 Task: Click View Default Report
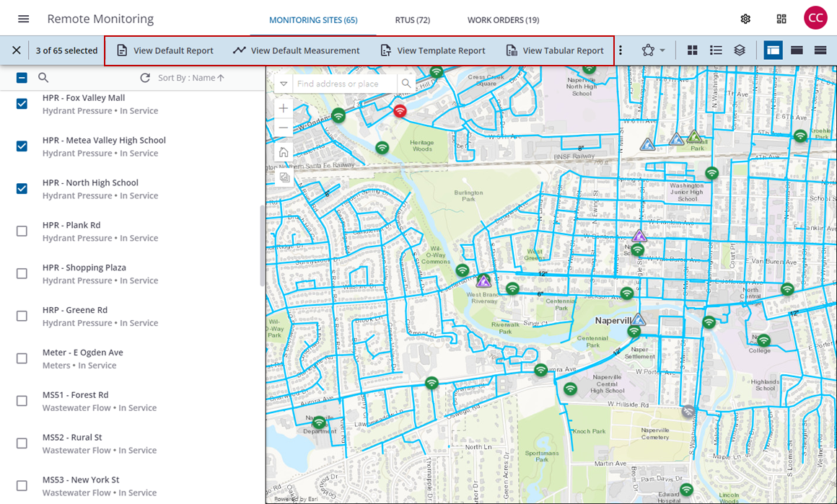(x=165, y=50)
